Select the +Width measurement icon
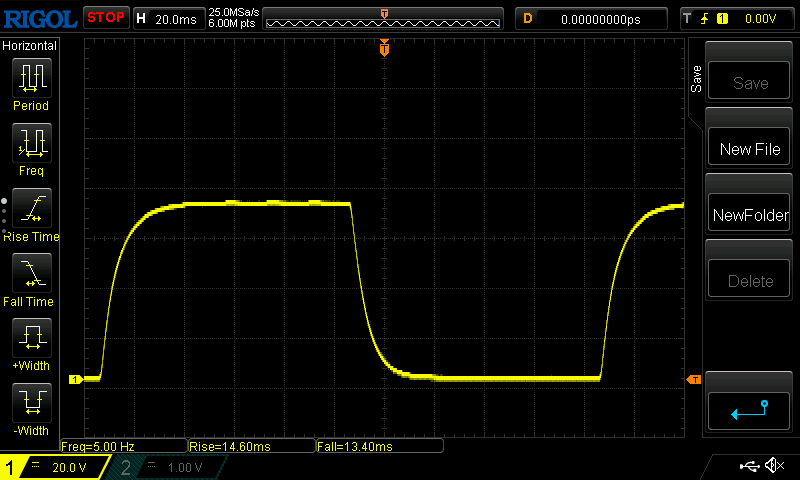800x480 pixels. click(31, 338)
